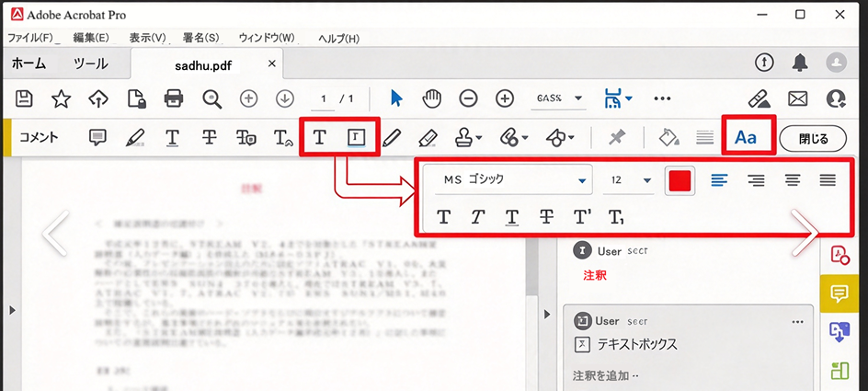This screenshot has height=391, width=868.
Task: Justify the text alignment
Action: point(828,180)
